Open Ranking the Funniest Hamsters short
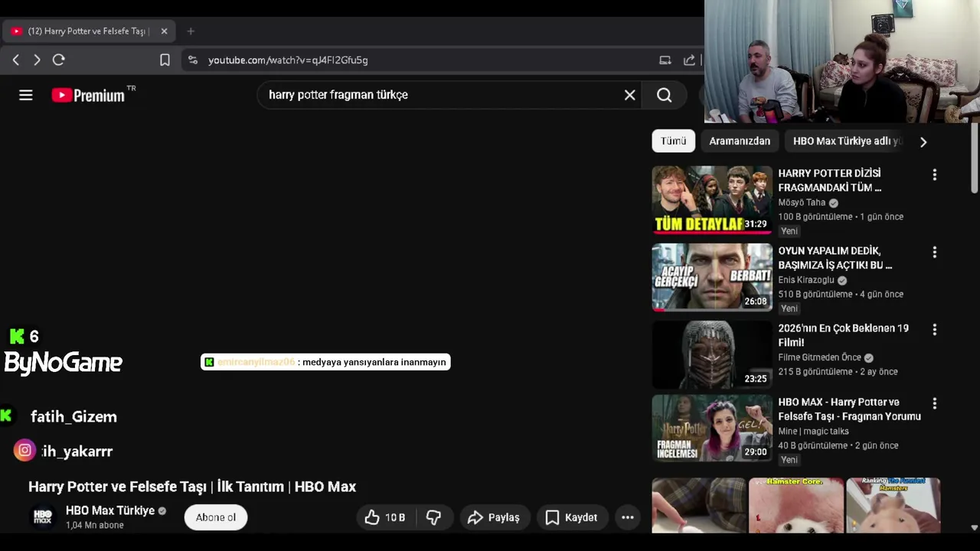Image resolution: width=980 pixels, height=551 pixels. click(x=893, y=505)
